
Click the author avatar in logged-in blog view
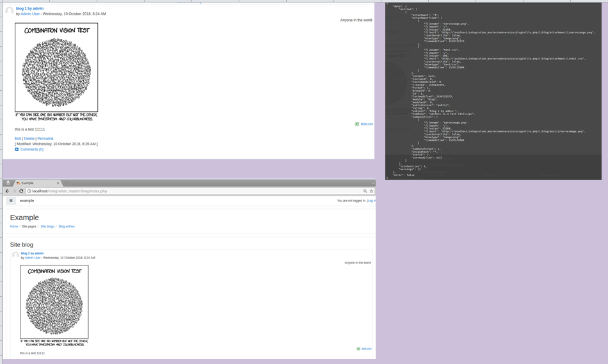(10, 11)
